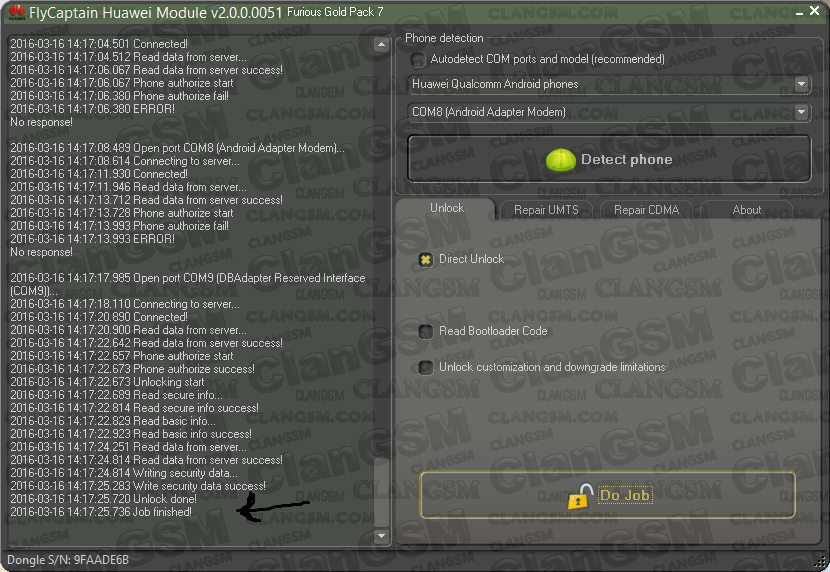This screenshot has width=830, height=572.
Task: Click the 'Writing security data...' log line
Action: 124,473
